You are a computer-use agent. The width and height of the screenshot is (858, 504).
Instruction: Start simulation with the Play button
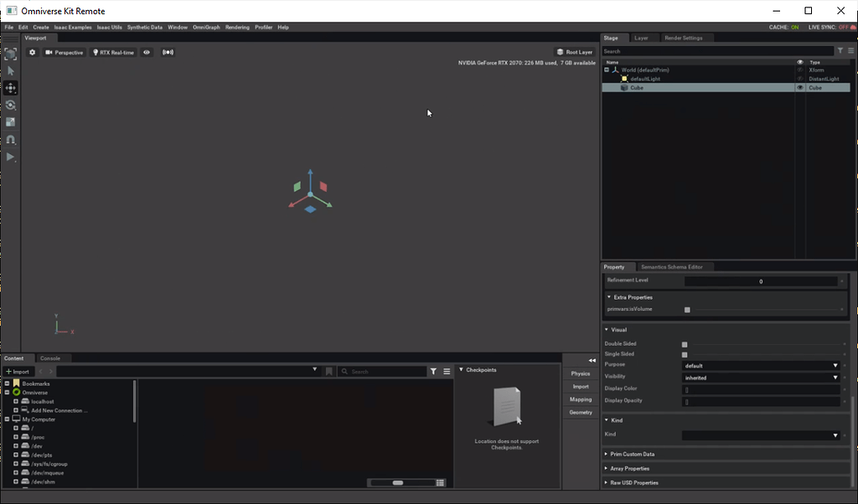[x=10, y=157]
